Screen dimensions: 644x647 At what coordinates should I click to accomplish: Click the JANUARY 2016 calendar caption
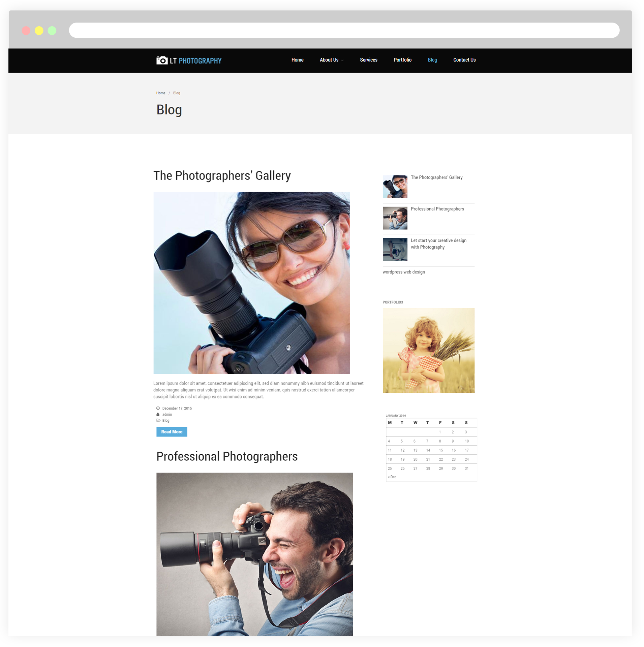396,416
